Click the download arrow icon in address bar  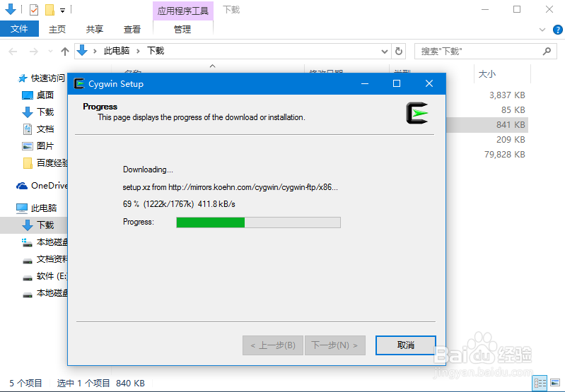[x=82, y=50]
